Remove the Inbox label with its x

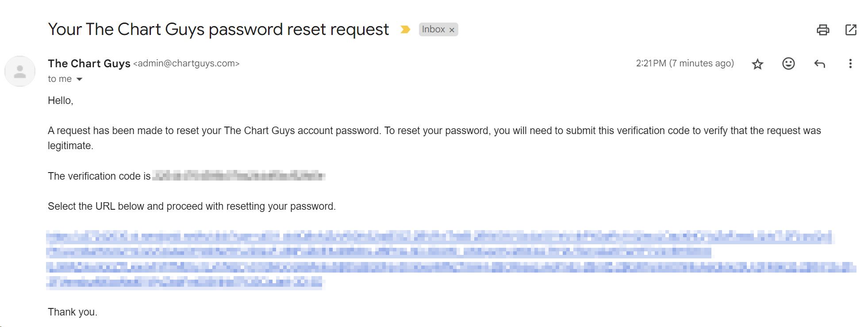pyautogui.click(x=452, y=30)
